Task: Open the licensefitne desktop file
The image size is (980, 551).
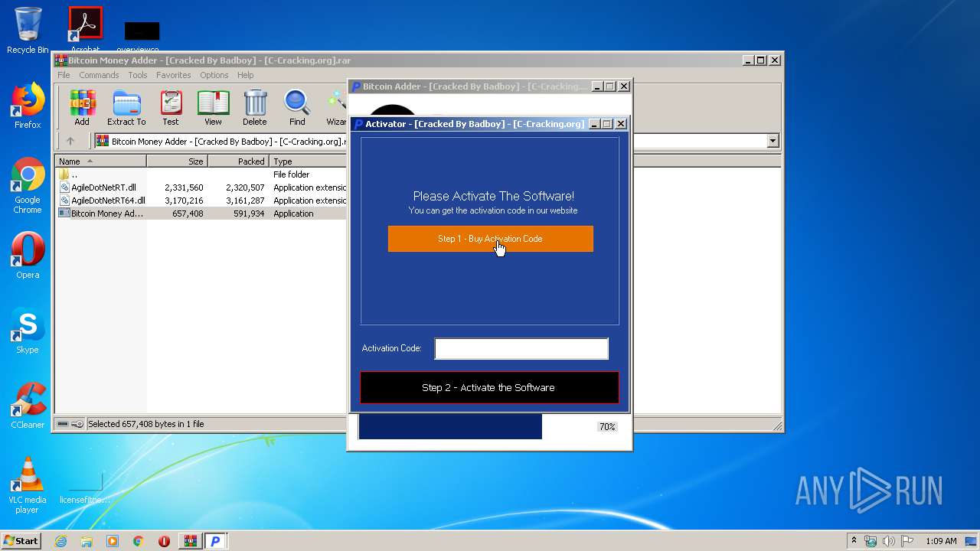Action: coord(85,488)
